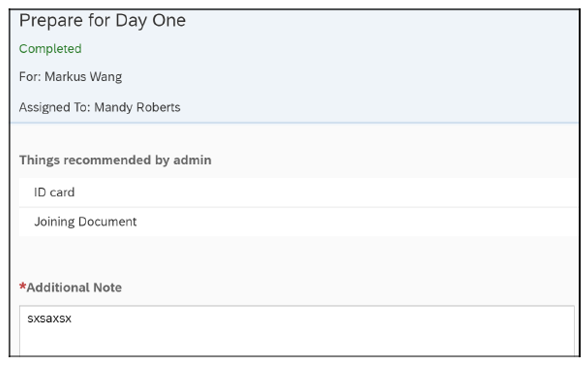This screenshot has height=366, width=588.
Task: Click the blank area below the recommendations list
Action: [x=292, y=254]
